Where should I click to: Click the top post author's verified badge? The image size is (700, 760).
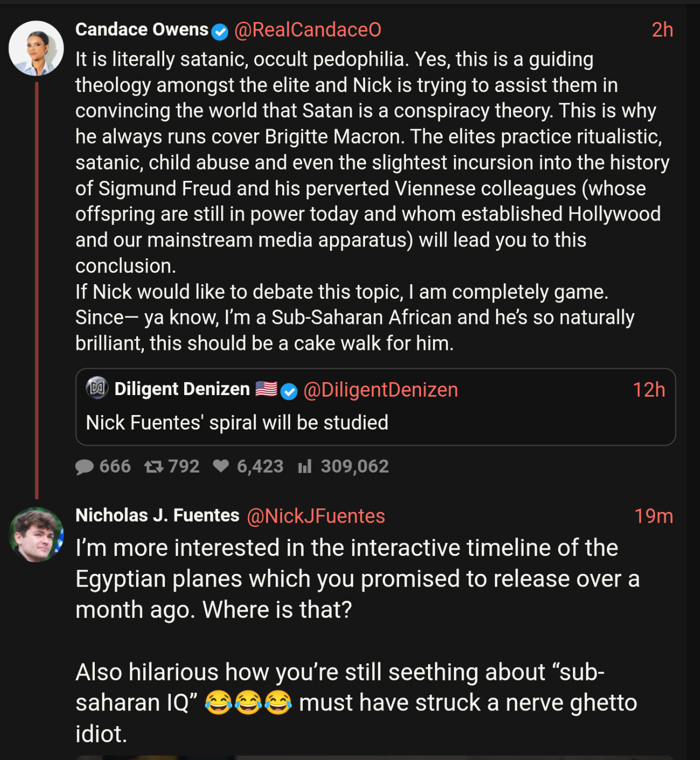[220, 32]
